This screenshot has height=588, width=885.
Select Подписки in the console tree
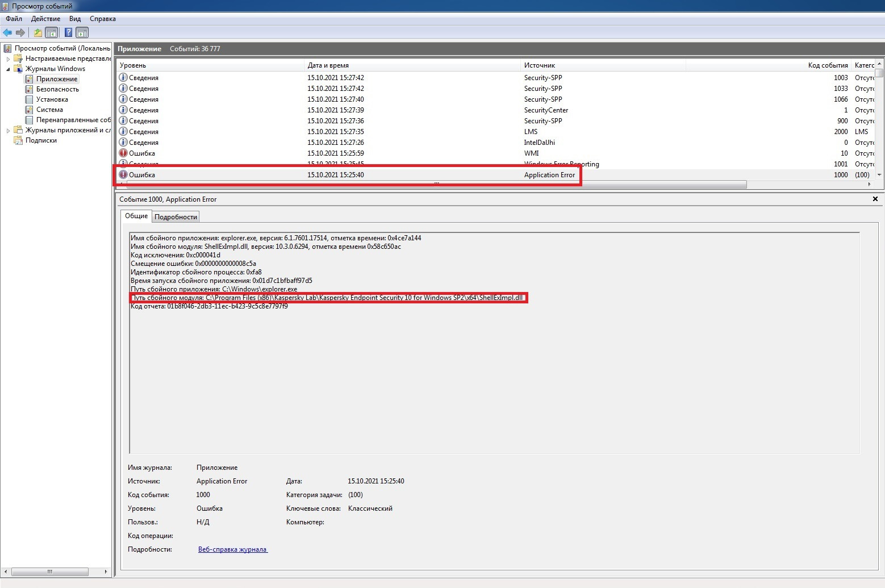tap(41, 140)
